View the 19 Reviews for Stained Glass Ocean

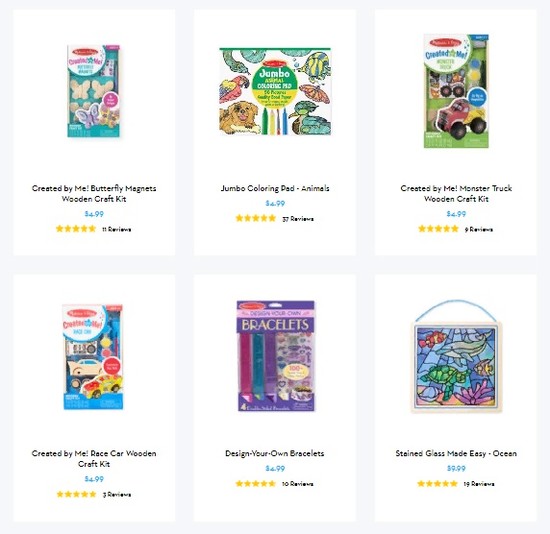tap(479, 484)
